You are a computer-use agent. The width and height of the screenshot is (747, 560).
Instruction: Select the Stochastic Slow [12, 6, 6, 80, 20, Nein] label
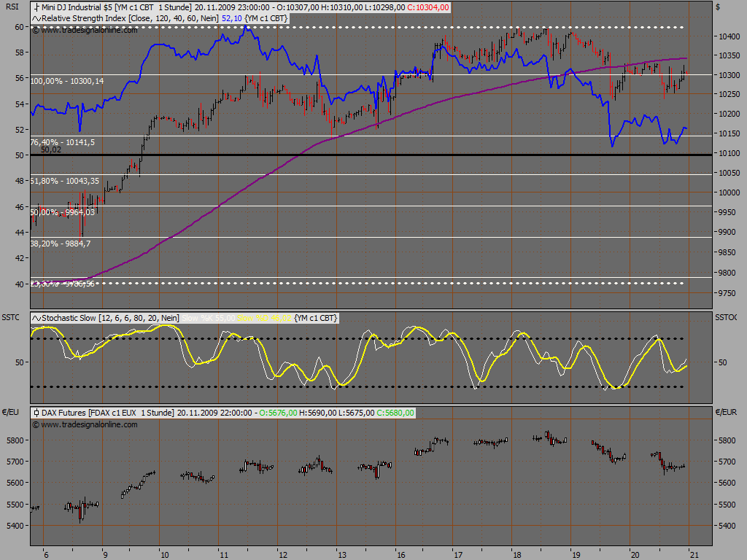(x=111, y=318)
